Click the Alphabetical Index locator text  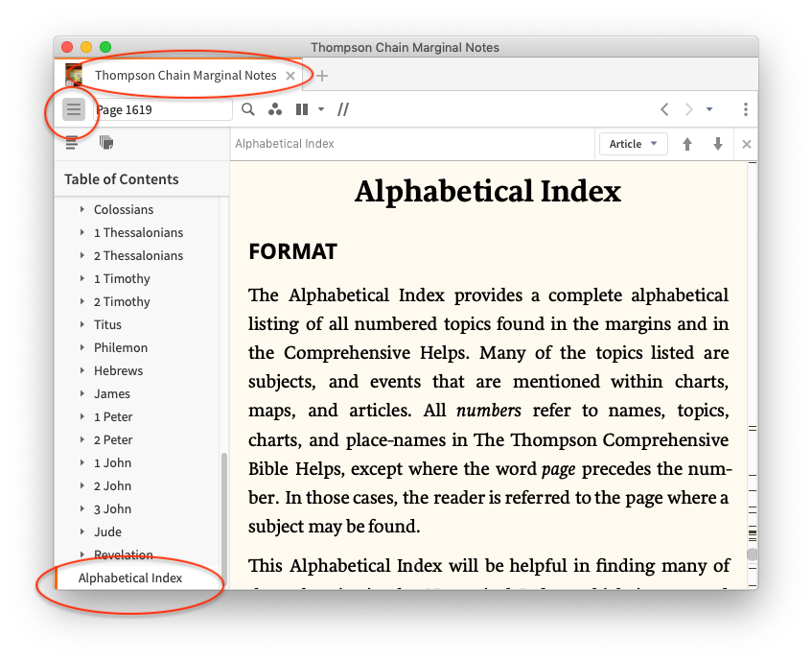coord(285,144)
